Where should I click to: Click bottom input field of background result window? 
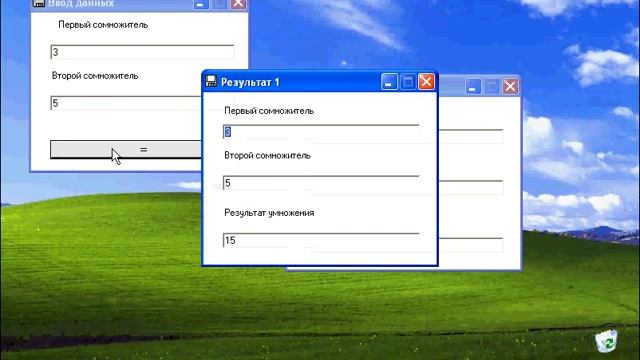click(471, 244)
